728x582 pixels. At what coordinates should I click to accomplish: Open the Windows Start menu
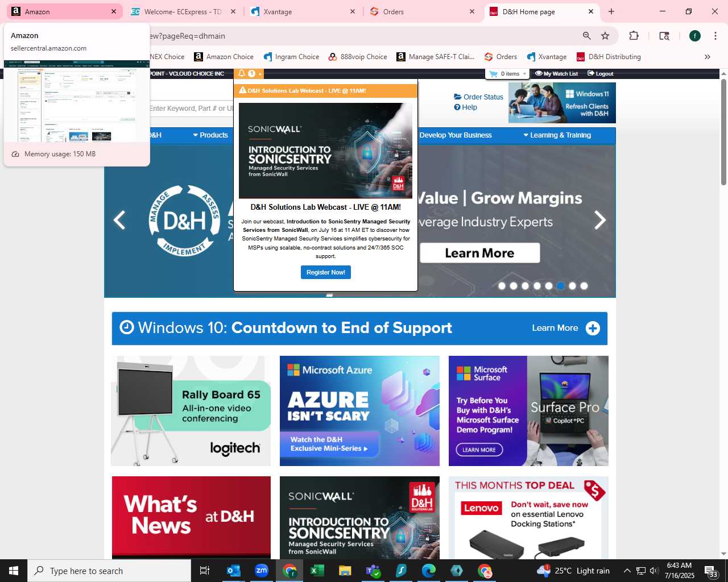tap(14, 571)
